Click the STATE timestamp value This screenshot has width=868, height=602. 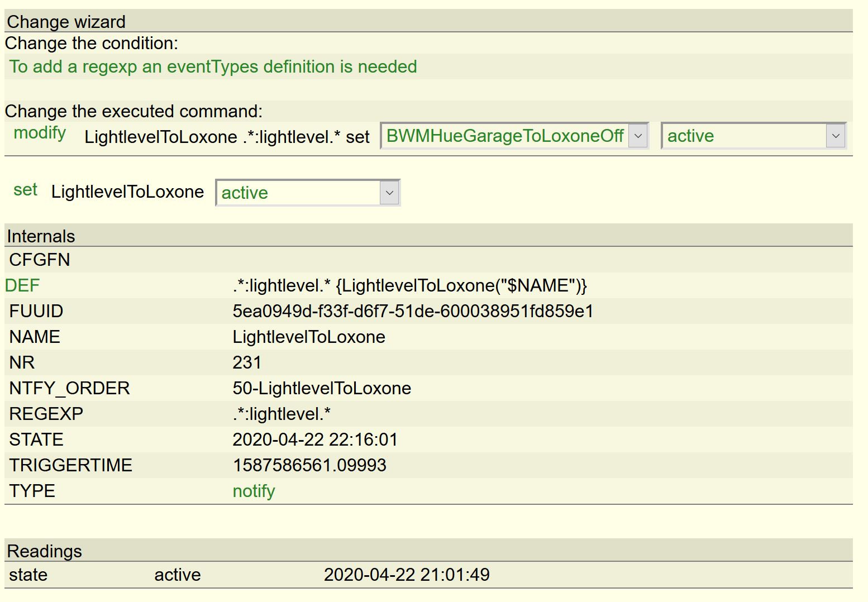coord(315,439)
